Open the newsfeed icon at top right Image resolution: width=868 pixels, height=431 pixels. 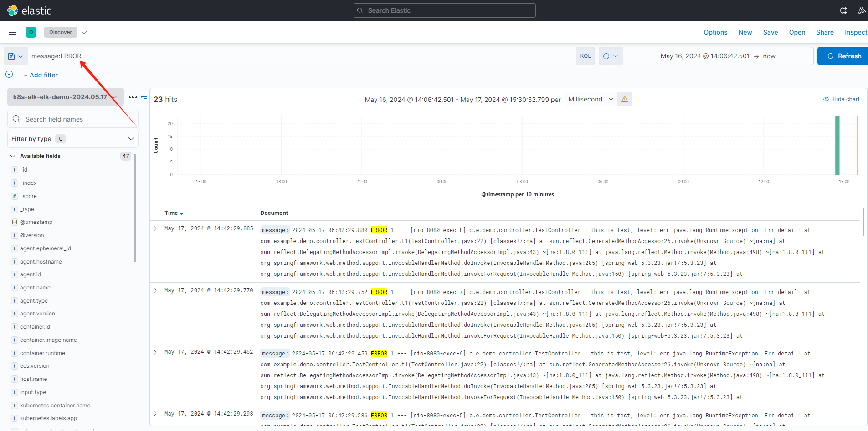tap(862, 10)
